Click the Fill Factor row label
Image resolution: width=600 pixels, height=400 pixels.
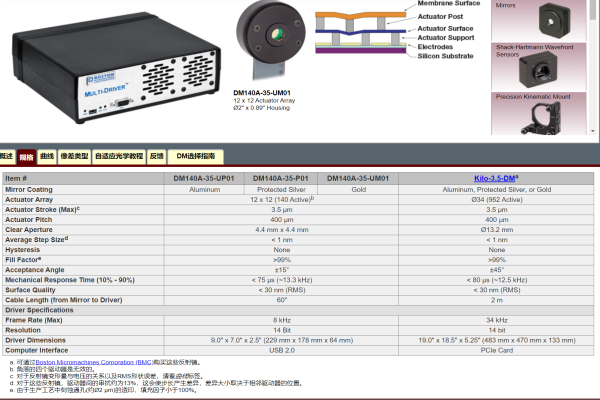tap(23, 260)
